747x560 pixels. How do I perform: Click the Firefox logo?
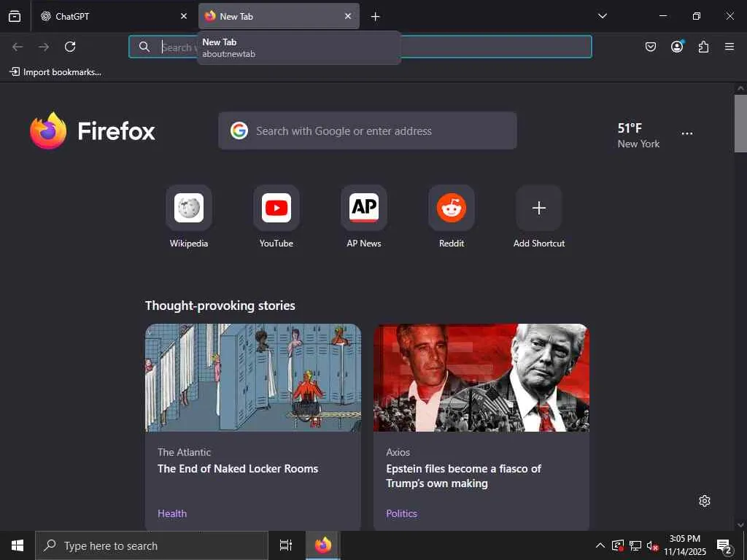tap(93, 131)
